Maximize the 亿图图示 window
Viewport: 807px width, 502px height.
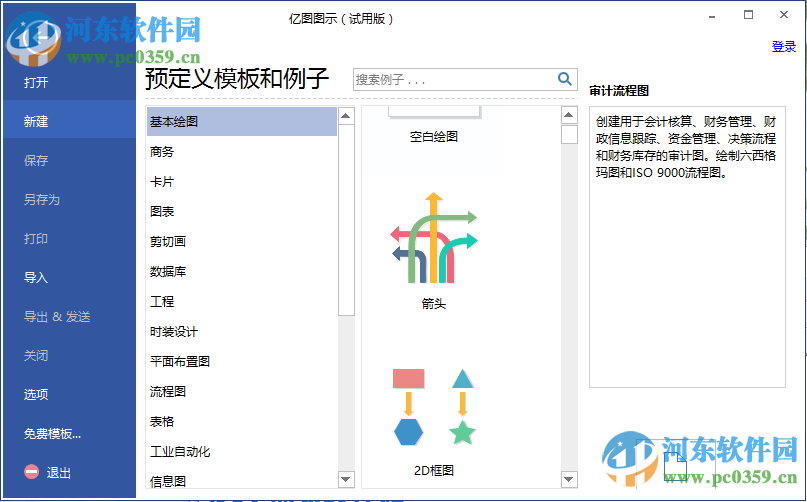748,15
